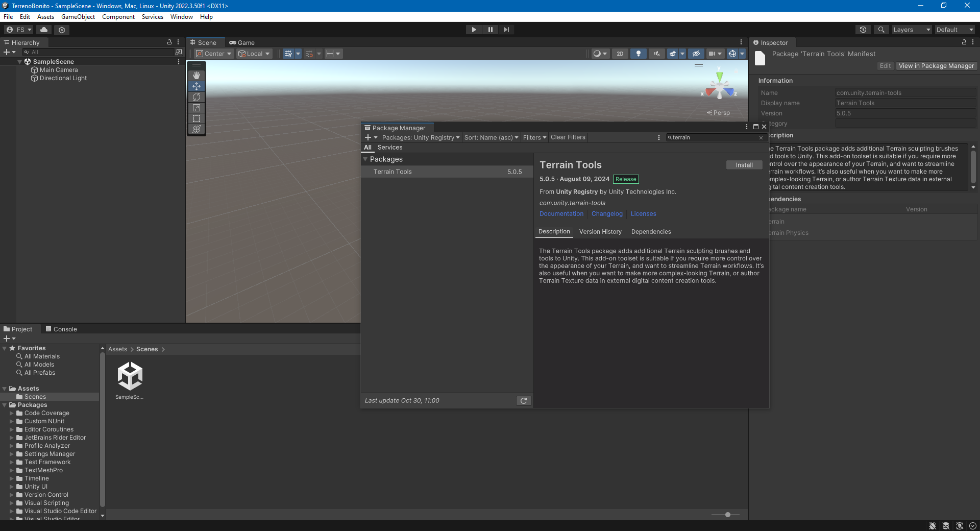Viewport: 980px width, 531px height.
Task: Open the Inspector options kebab menu
Action: pos(973,42)
